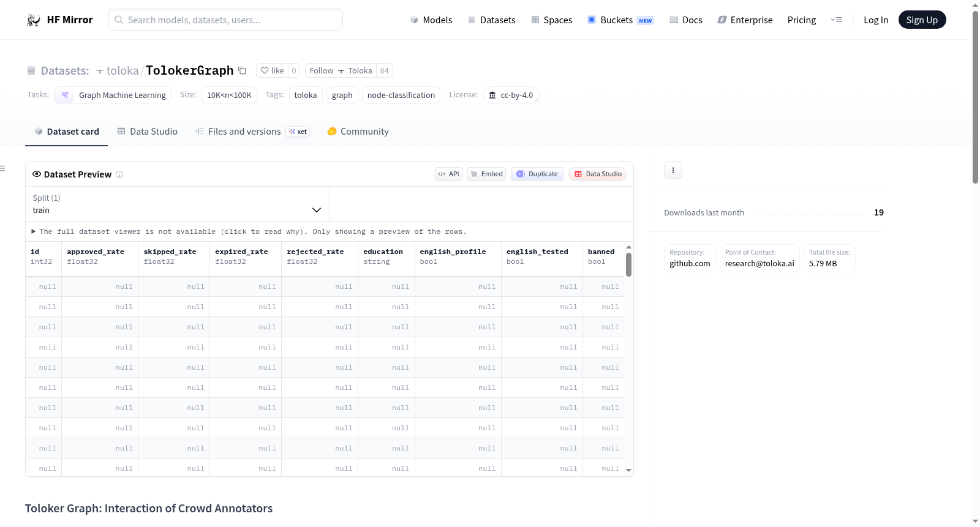Open Datasets in top navigation
Image resolution: width=980 pixels, height=527 pixels.
pos(491,20)
